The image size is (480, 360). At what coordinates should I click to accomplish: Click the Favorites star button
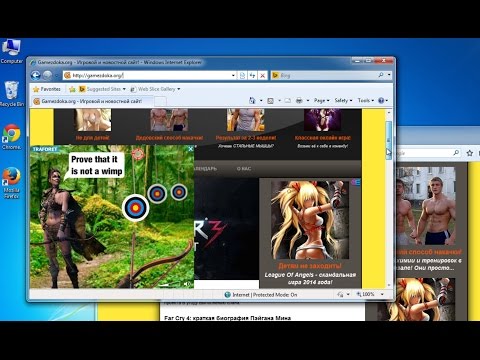click(x=47, y=89)
